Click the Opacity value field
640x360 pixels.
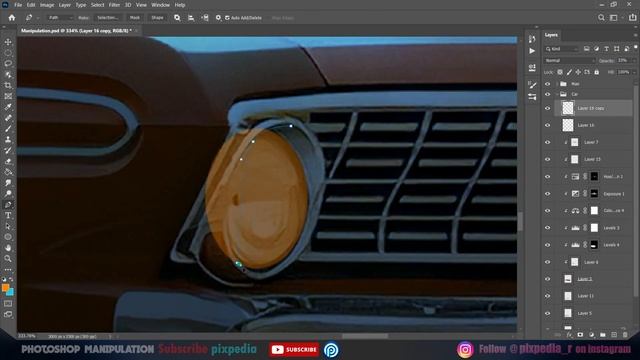[623, 60]
